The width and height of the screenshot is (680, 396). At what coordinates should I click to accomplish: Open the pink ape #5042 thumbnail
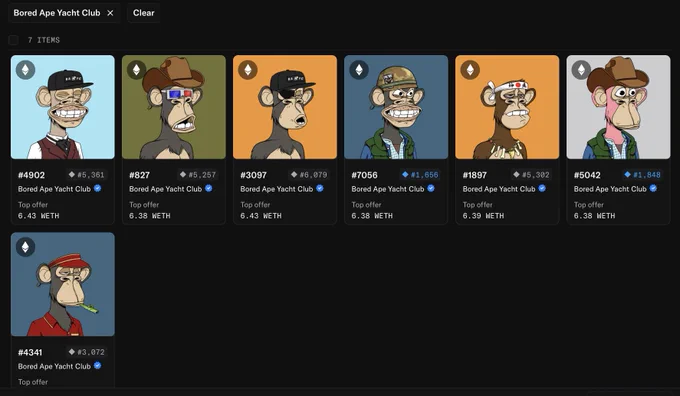tap(618, 107)
